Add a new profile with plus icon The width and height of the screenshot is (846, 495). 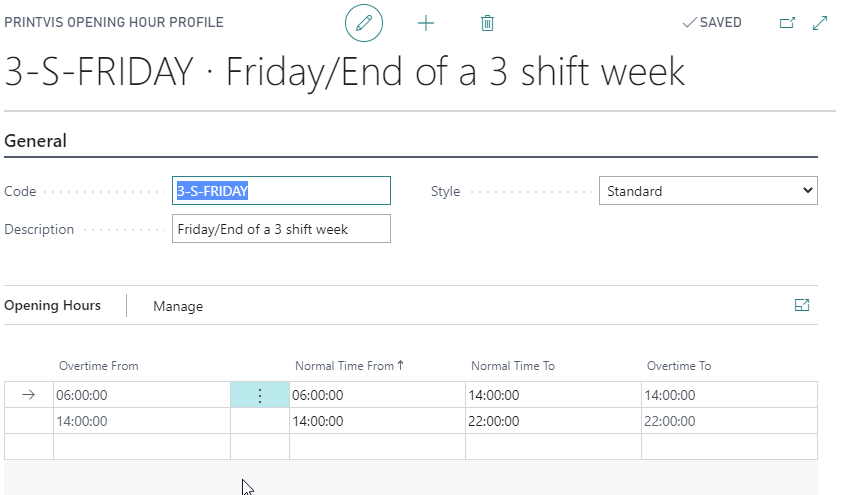click(426, 23)
